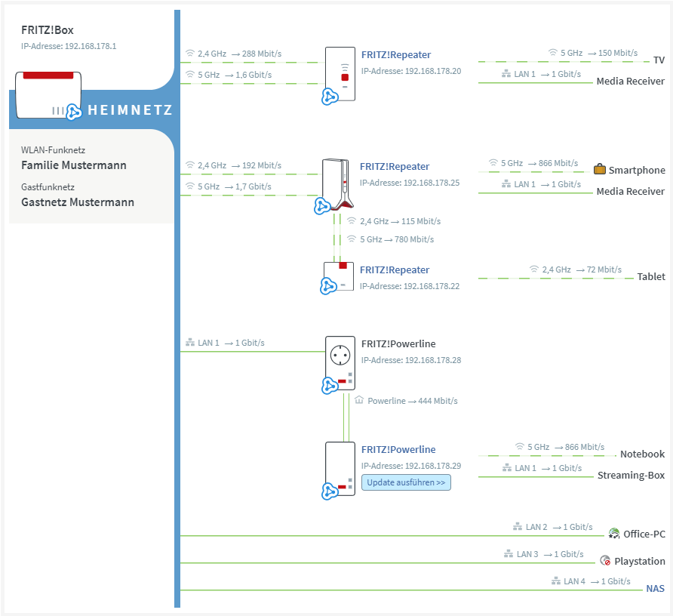
Task: Click the house icon next to Powerline 444 Mbit/s
Action: click(x=359, y=400)
